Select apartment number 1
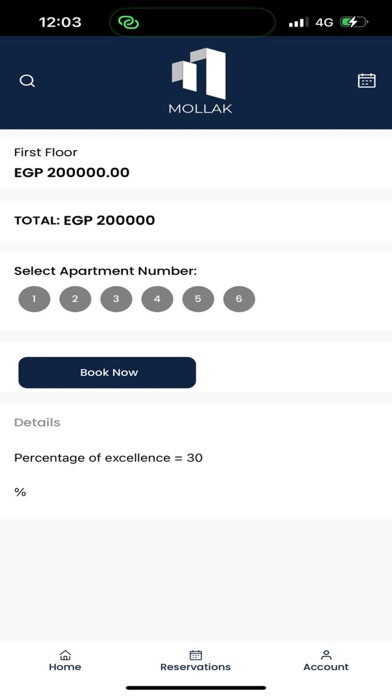392x696 pixels. [34, 299]
